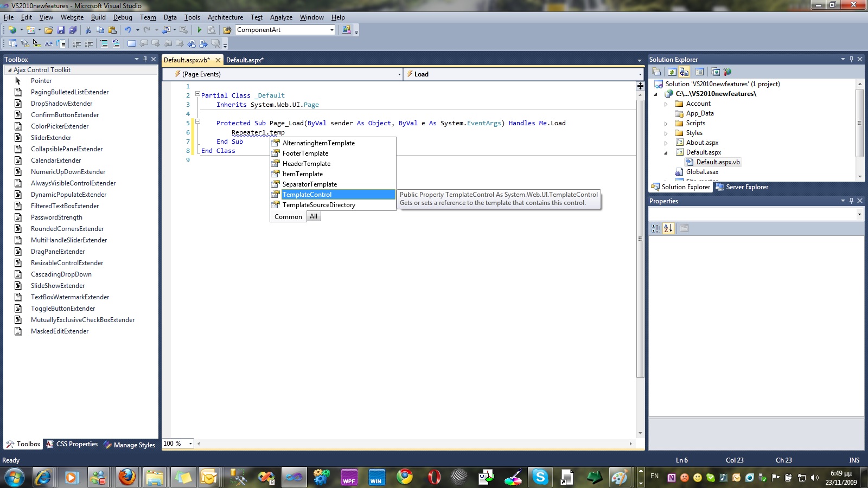Viewport: 868px width, 488px height.
Task: Switch to the Manage Styles tab
Action: click(x=130, y=445)
